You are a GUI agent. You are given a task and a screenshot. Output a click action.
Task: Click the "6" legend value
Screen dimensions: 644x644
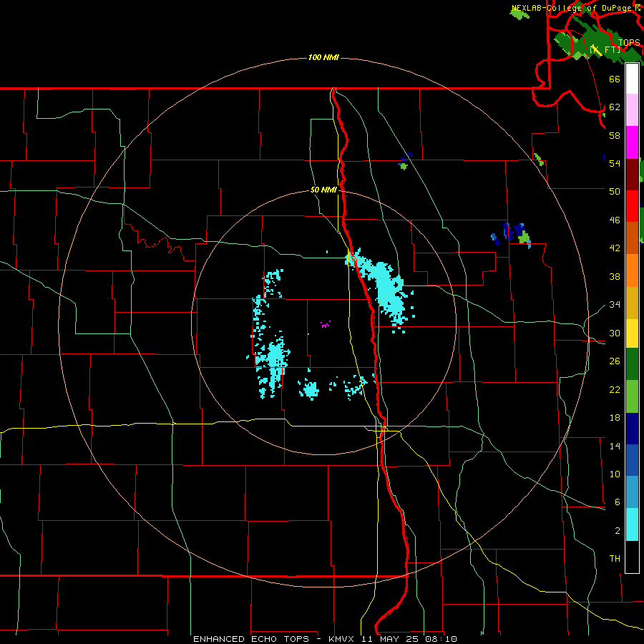point(617,502)
